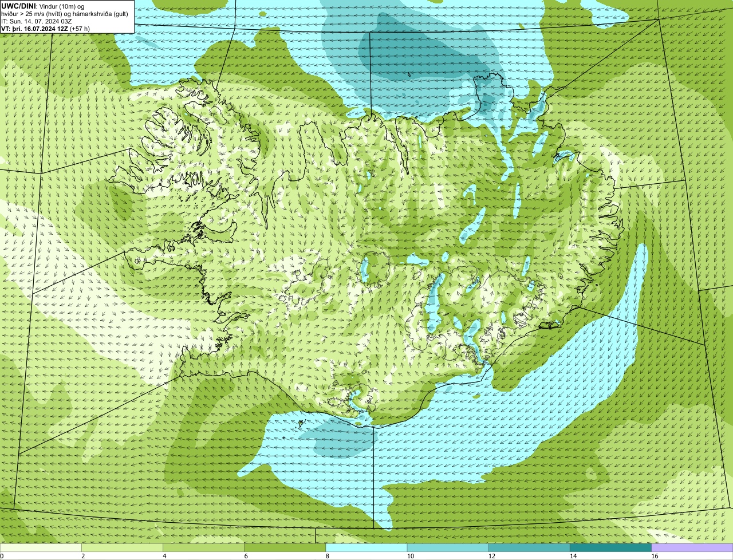733x560 pixels.
Task: Click the legend scale label "2"
Action: (x=83, y=556)
